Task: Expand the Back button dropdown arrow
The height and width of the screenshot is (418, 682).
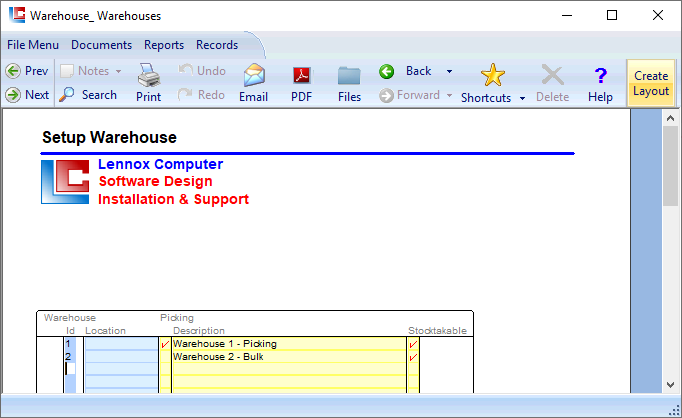Action: point(449,71)
